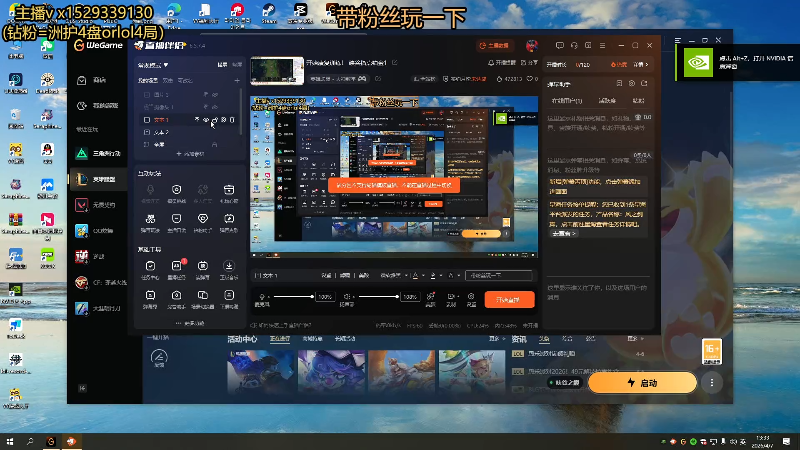Toggle the checkbox for 摄像头 1 source
This screenshot has width=800, height=450.
click(x=147, y=107)
